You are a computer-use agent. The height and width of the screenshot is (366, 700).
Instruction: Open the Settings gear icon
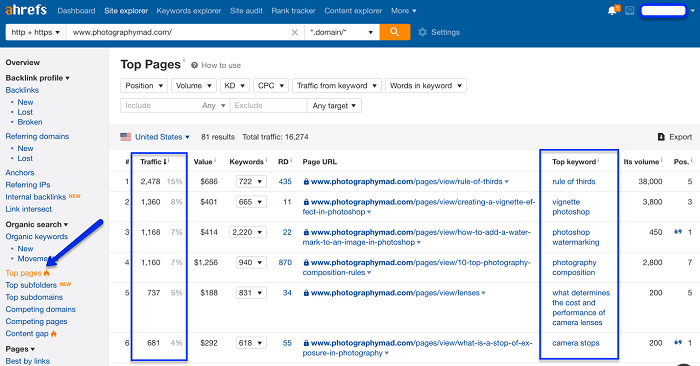(x=422, y=32)
